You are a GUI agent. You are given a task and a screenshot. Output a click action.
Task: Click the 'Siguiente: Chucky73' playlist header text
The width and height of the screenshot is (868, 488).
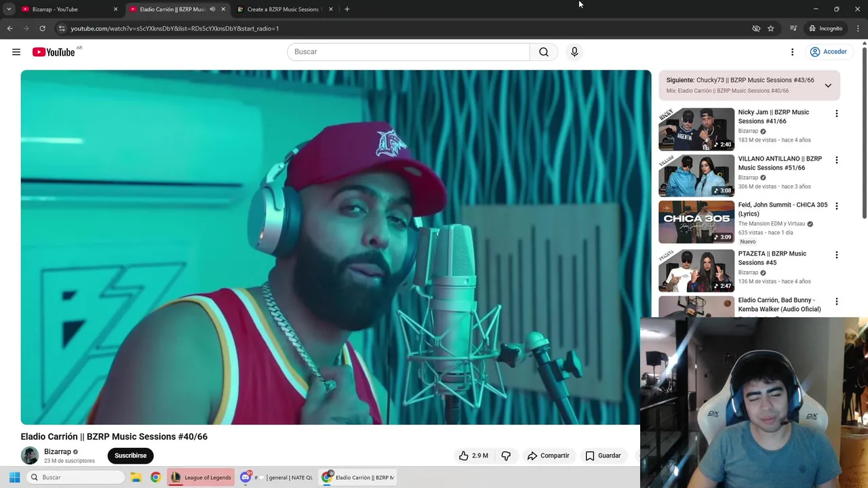pos(740,80)
